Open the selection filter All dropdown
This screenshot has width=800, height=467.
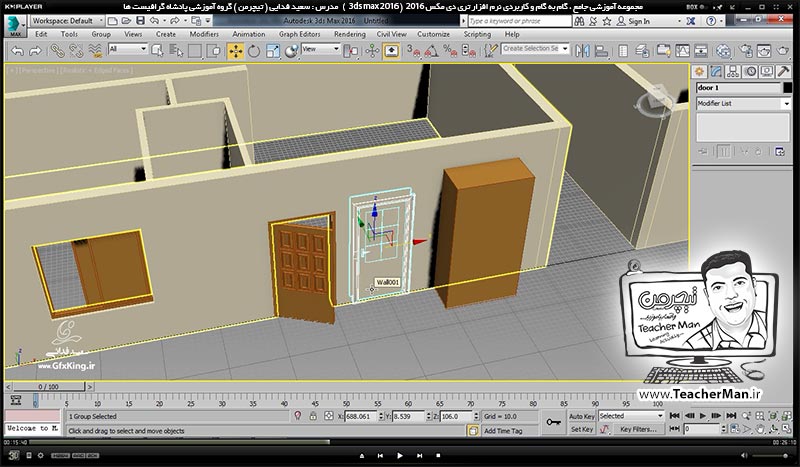pos(128,49)
